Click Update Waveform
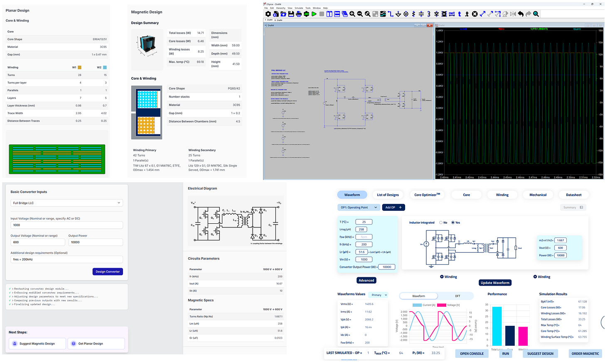605x364 pixels. pos(495,283)
